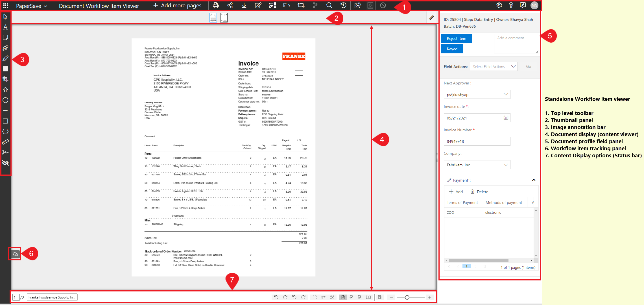Select the ruler measurement tool

pyautogui.click(x=5, y=142)
